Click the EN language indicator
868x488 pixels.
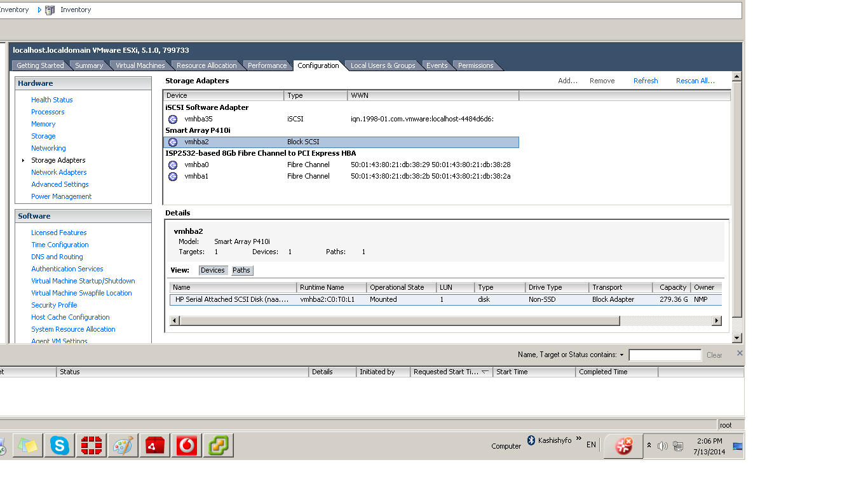(x=591, y=445)
